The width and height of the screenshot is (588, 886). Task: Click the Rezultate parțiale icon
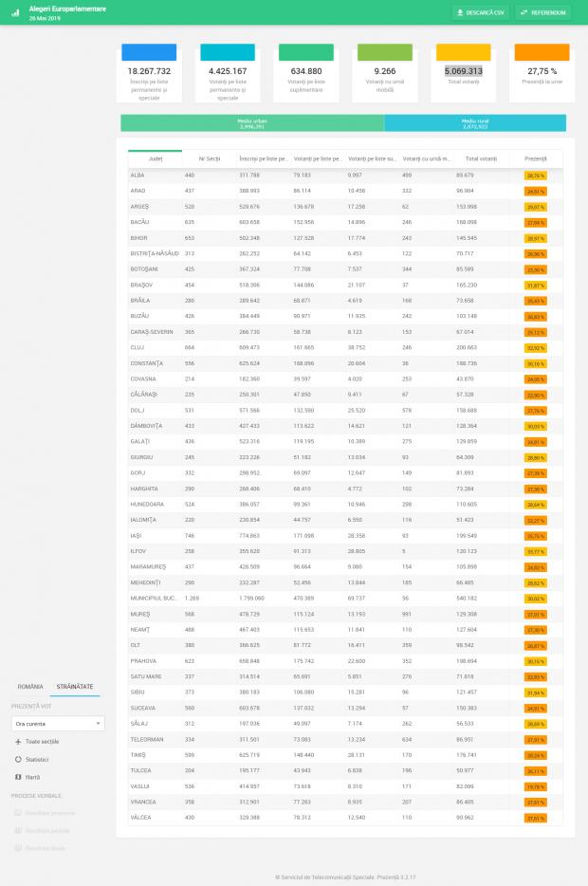18,830
